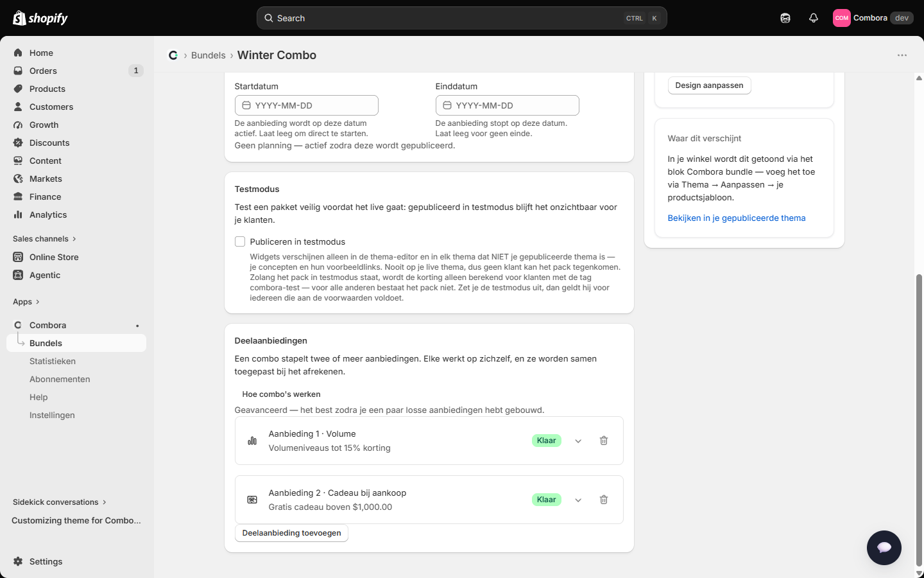This screenshot has height=578, width=924.
Task: Click the Shopify logo
Action: 40,18
